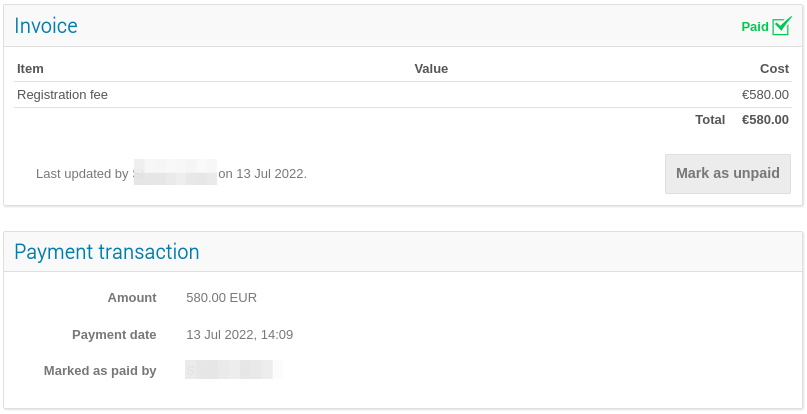The width and height of the screenshot is (807, 414).
Task: Click the Payment transaction heading
Action: pyautogui.click(x=107, y=252)
